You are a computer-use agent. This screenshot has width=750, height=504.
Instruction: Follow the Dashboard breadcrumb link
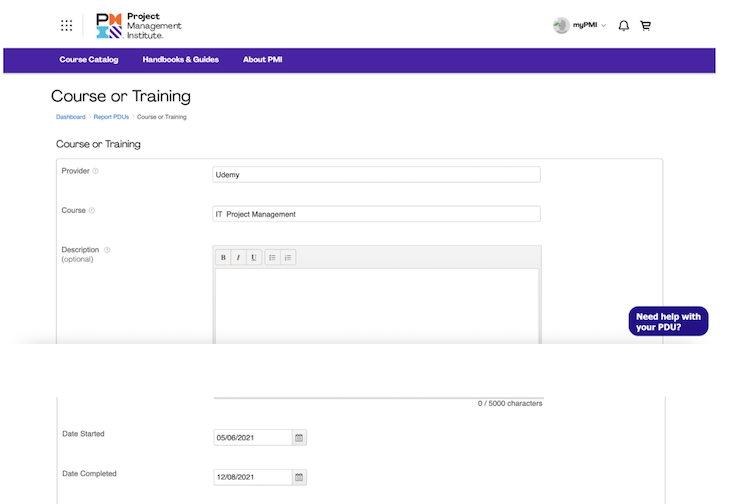coord(70,117)
